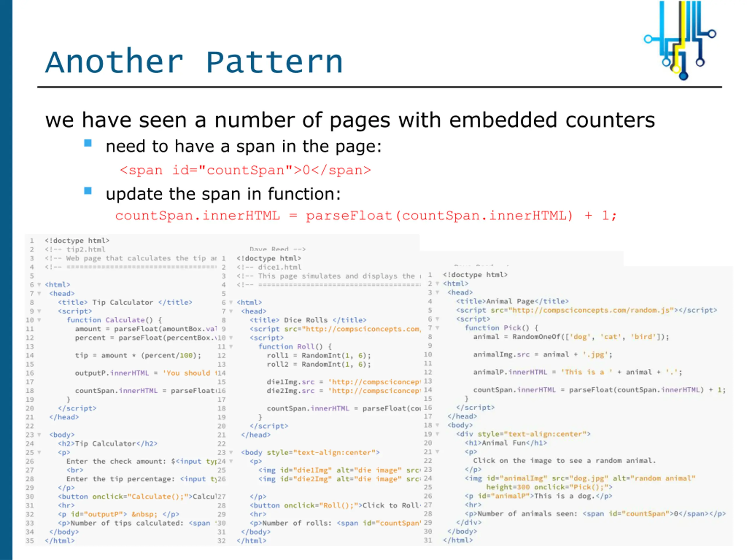Click the RandomOneOf dog, cat, bird line

pos(571,337)
